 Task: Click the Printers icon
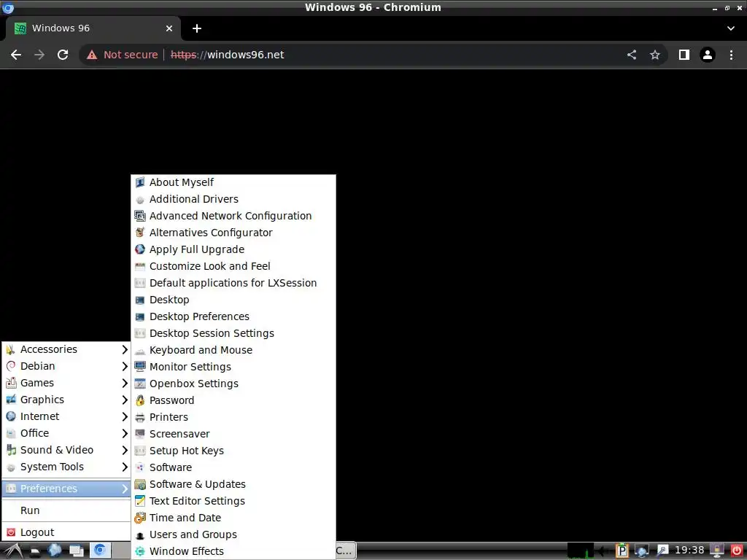tap(139, 418)
